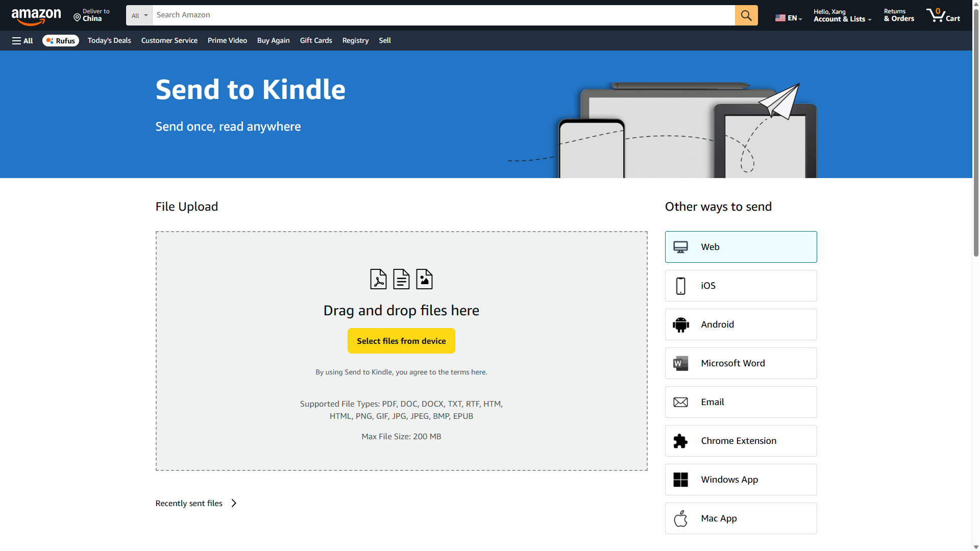Click the Prime Video menu item
The image size is (980, 551).
point(227,40)
